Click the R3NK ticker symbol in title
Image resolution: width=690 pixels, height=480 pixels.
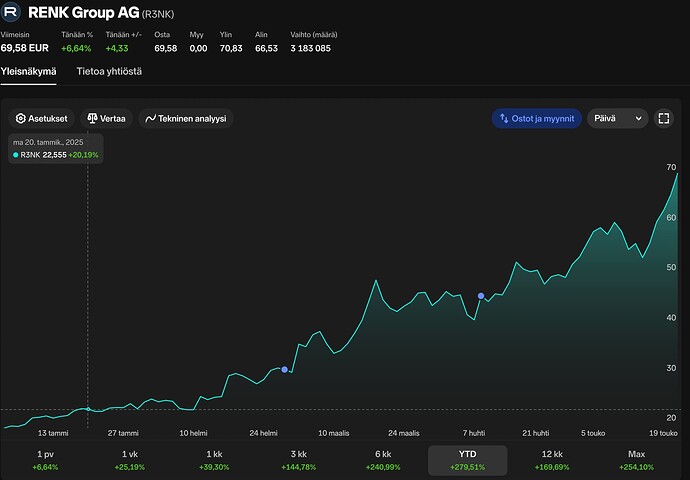(158, 14)
